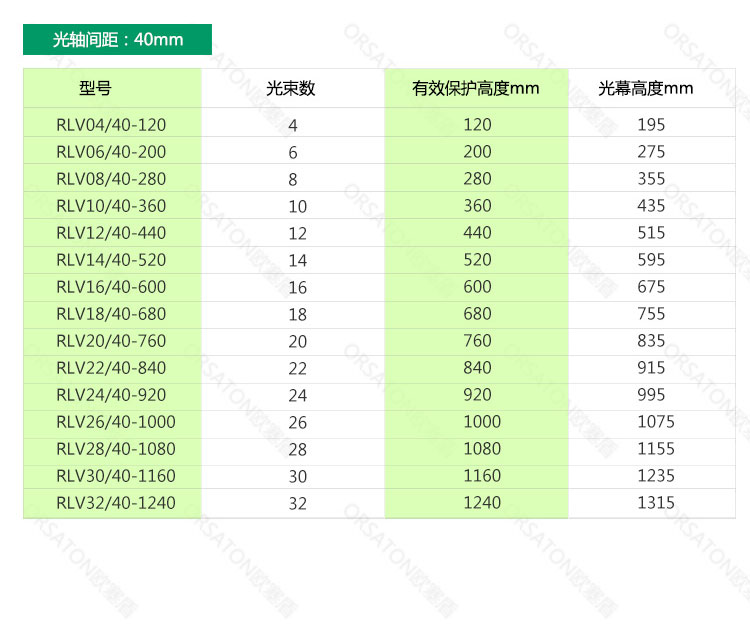Click model cell RLV06/40-200

(111, 152)
